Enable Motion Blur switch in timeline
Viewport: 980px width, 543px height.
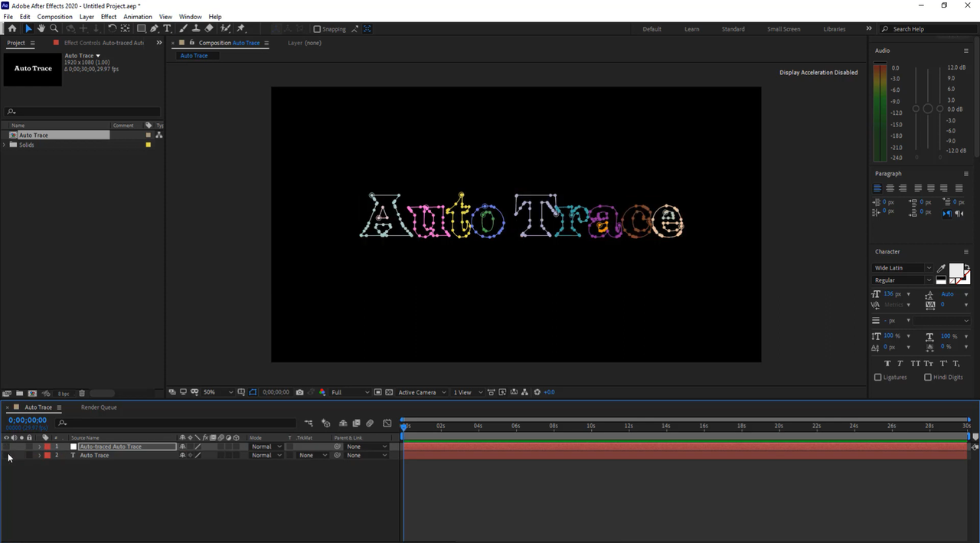click(x=370, y=423)
